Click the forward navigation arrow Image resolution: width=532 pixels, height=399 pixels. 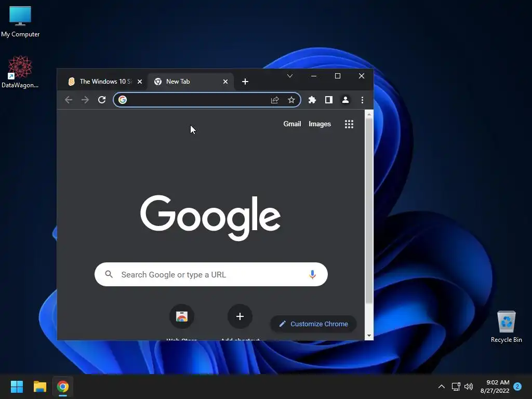[x=85, y=100]
